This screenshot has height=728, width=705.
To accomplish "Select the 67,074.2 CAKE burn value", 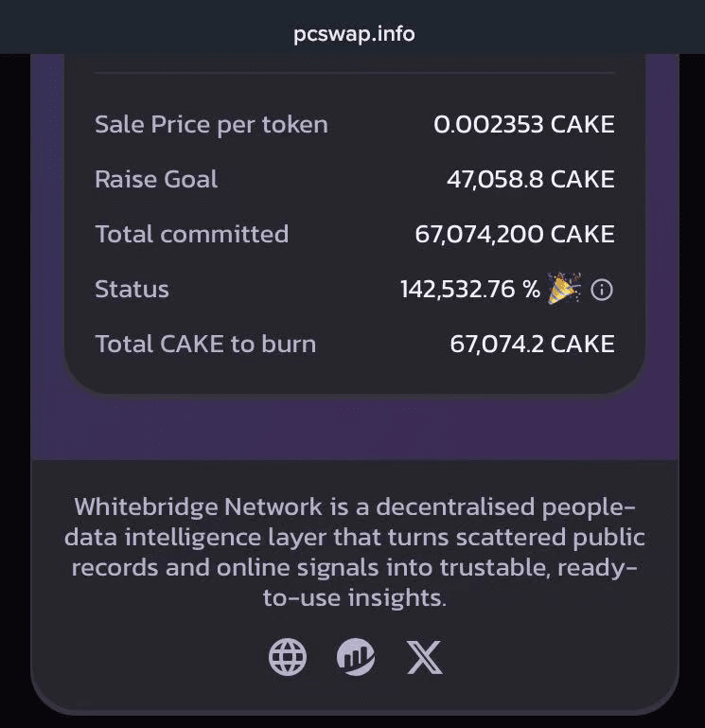I will pos(532,344).
